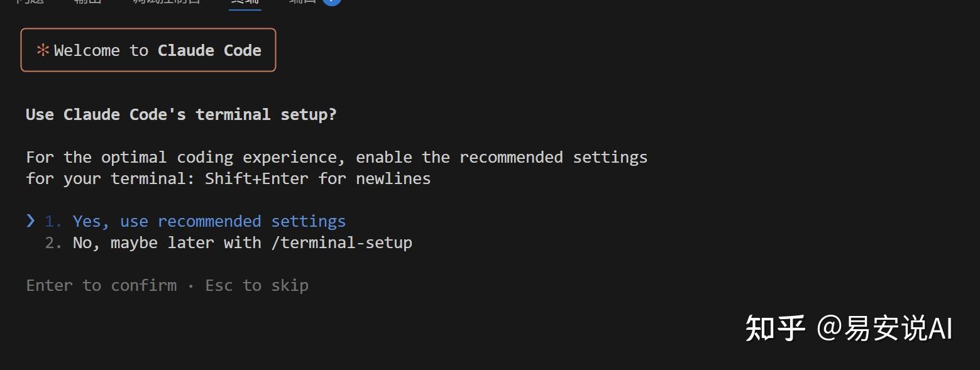
Task: Click the "/terminal-setup" command text
Action: point(341,243)
